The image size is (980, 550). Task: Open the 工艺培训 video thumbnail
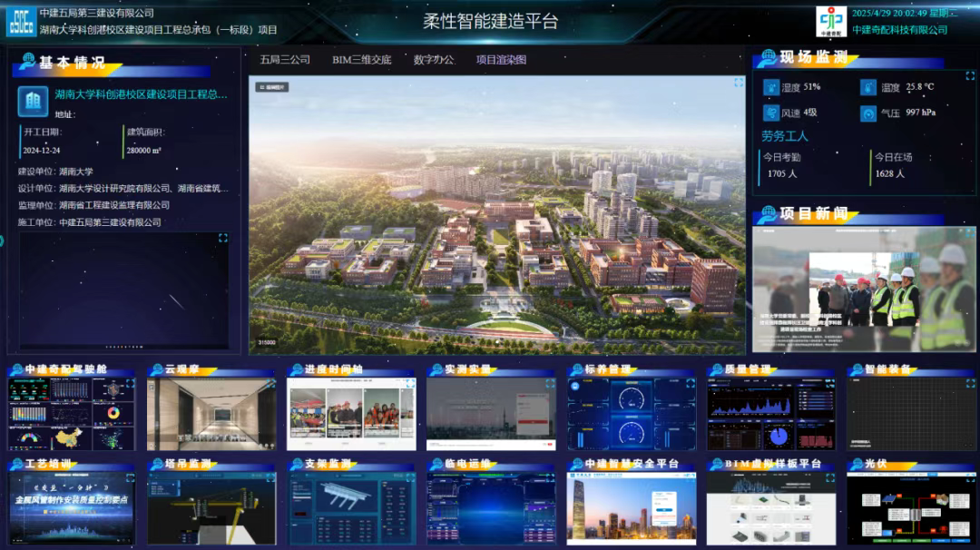coord(72,508)
